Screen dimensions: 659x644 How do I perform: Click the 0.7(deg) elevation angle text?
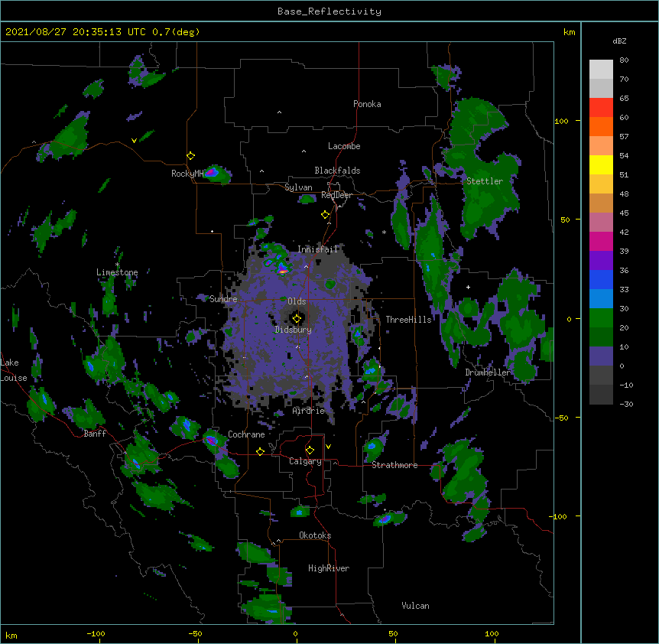176,32
